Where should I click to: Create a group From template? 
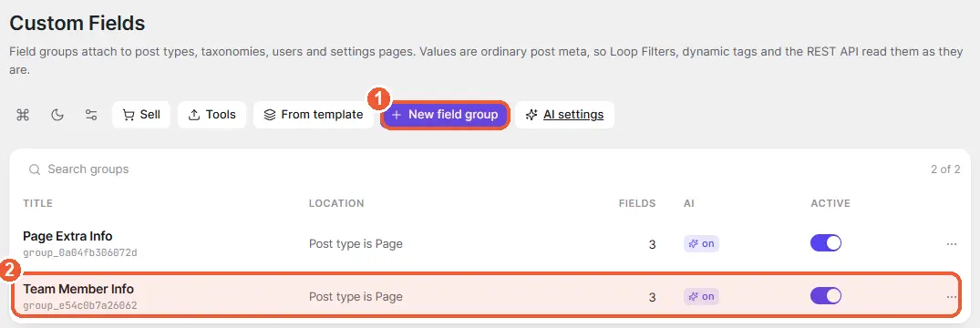tap(313, 115)
